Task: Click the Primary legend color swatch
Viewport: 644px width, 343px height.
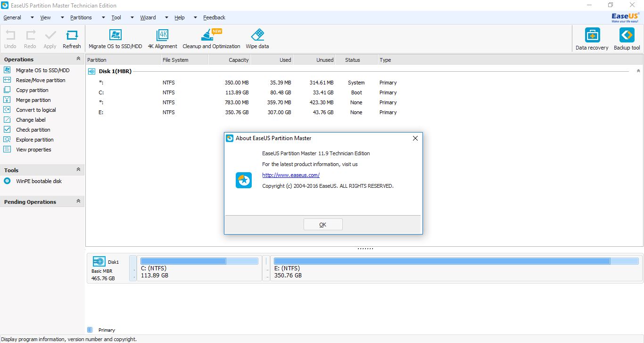Action: coord(90,330)
